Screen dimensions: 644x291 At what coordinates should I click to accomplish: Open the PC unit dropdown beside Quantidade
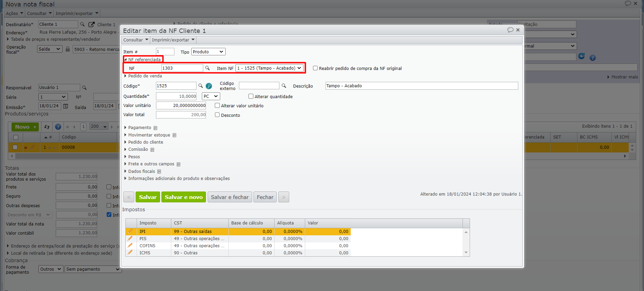[211, 96]
